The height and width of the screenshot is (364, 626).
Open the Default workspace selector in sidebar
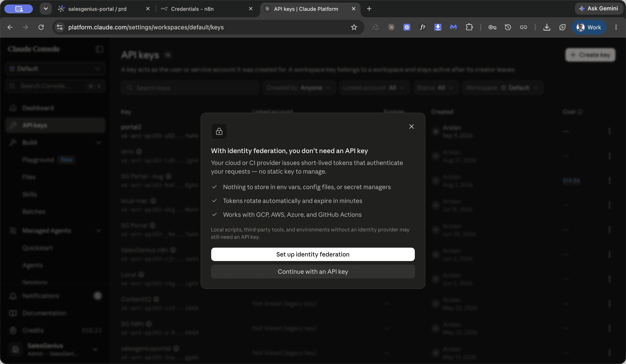(55, 69)
